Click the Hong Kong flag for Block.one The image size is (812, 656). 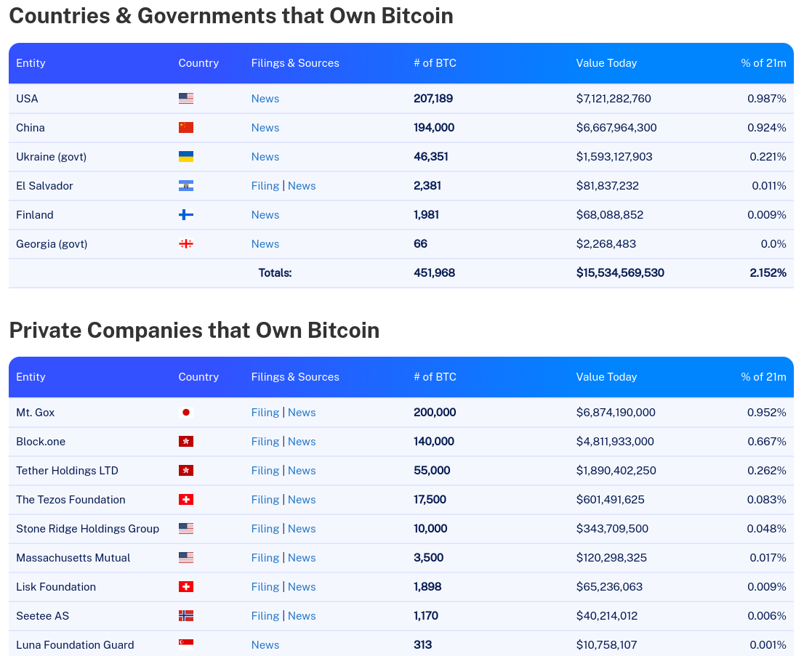coord(186,441)
